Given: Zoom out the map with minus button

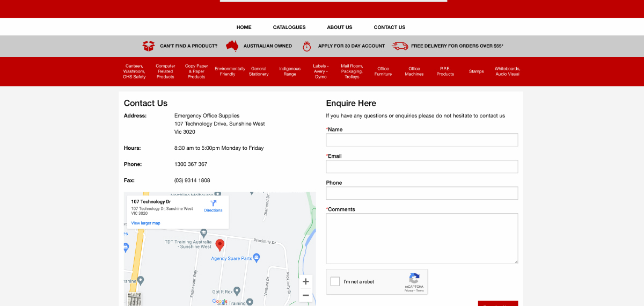Looking at the screenshot, I should pos(306,295).
